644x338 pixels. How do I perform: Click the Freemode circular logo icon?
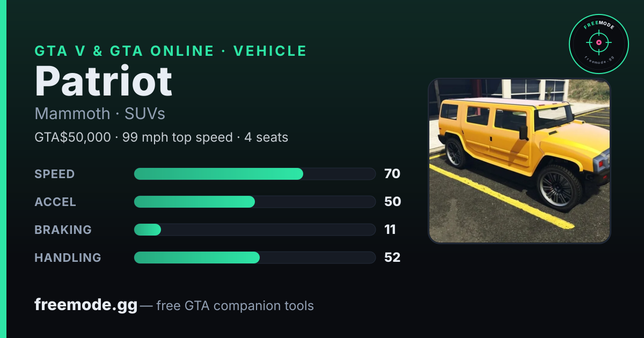(598, 43)
